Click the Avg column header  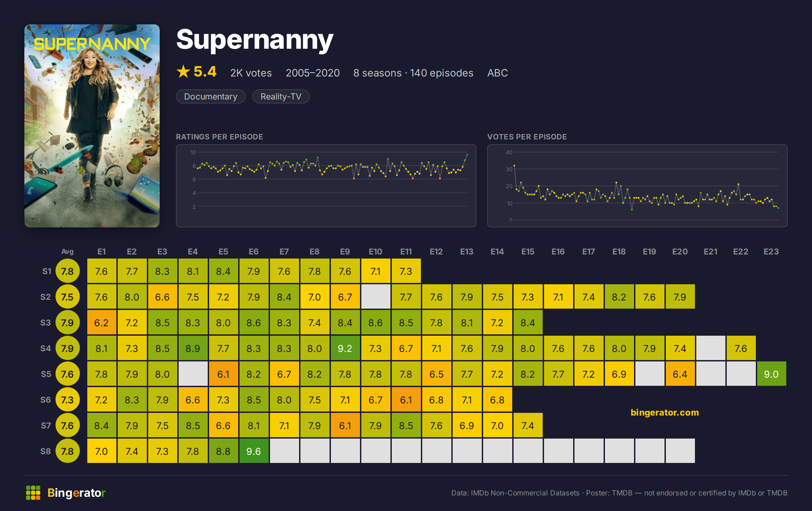pyautogui.click(x=67, y=251)
